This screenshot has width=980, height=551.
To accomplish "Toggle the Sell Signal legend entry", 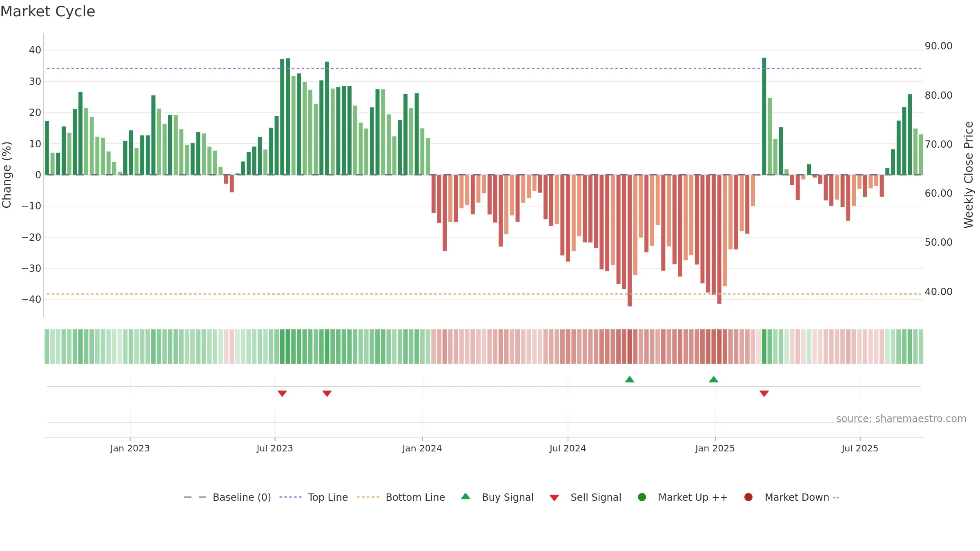I will [585, 497].
